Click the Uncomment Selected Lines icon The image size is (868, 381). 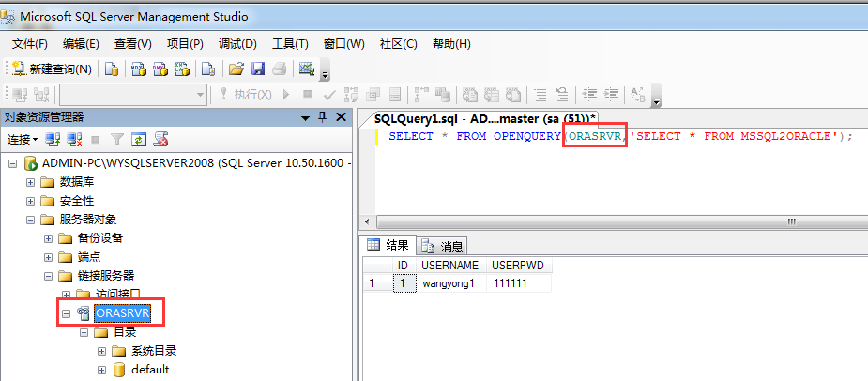pos(562,95)
